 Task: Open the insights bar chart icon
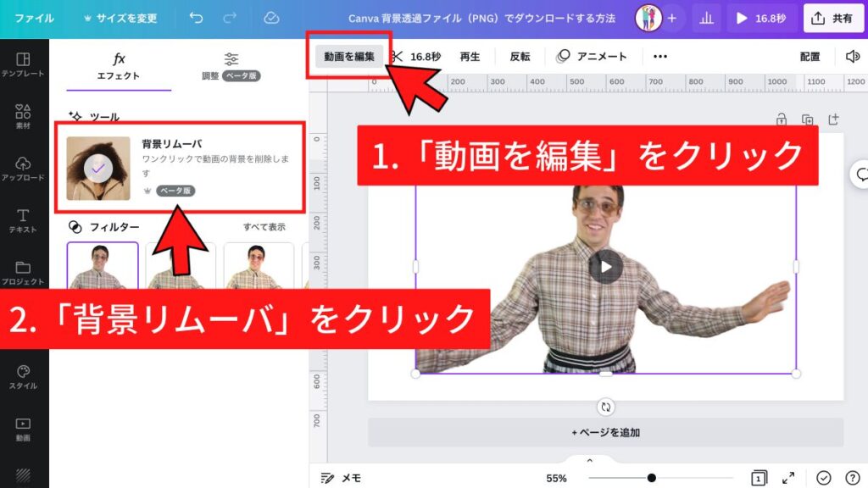[706, 19]
